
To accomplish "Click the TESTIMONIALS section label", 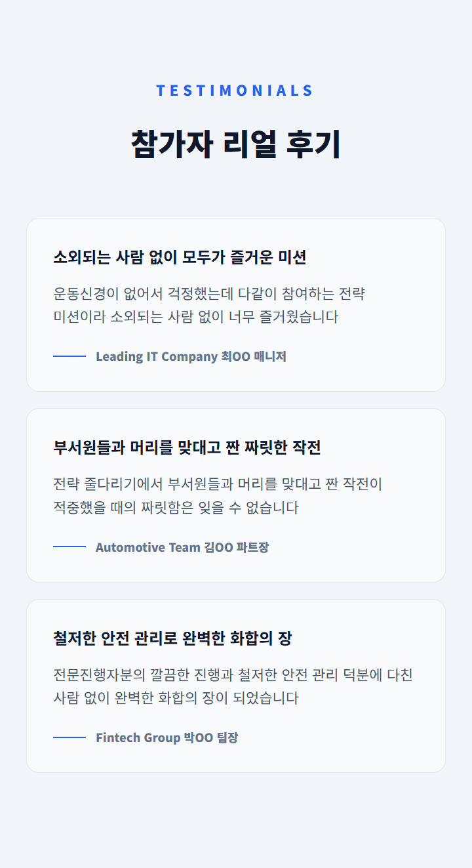I will [235, 91].
